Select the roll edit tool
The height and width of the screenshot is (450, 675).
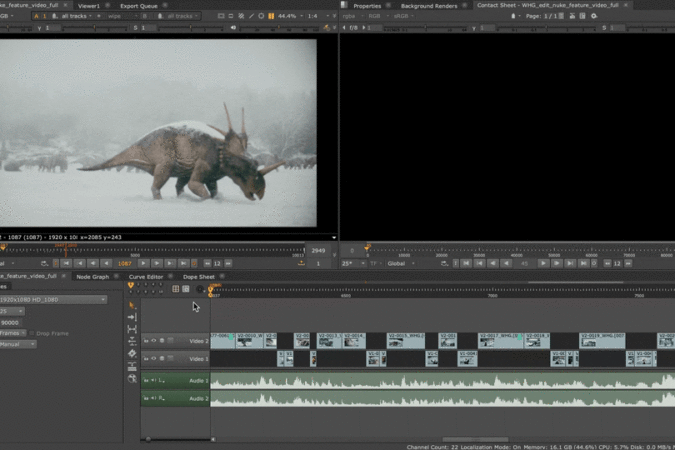[132, 341]
